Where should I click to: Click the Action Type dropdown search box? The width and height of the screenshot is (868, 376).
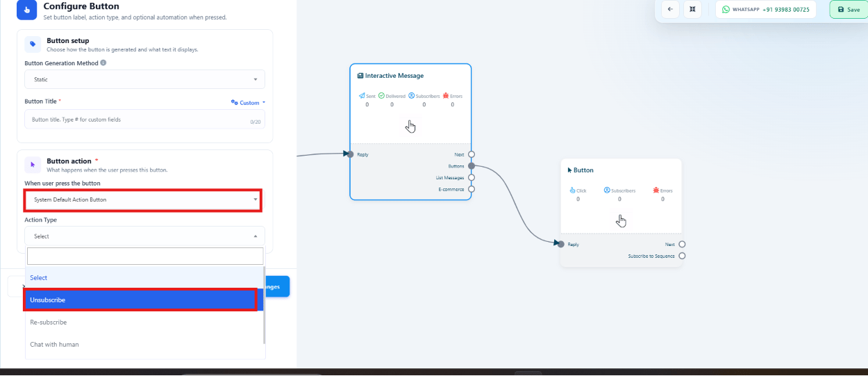[x=146, y=256]
